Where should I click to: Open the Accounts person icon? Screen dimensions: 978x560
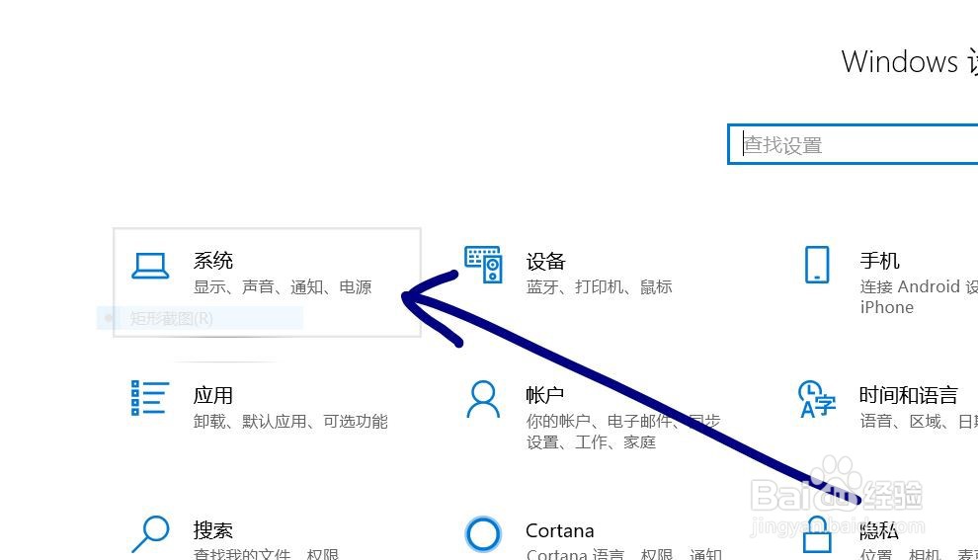click(x=483, y=400)
